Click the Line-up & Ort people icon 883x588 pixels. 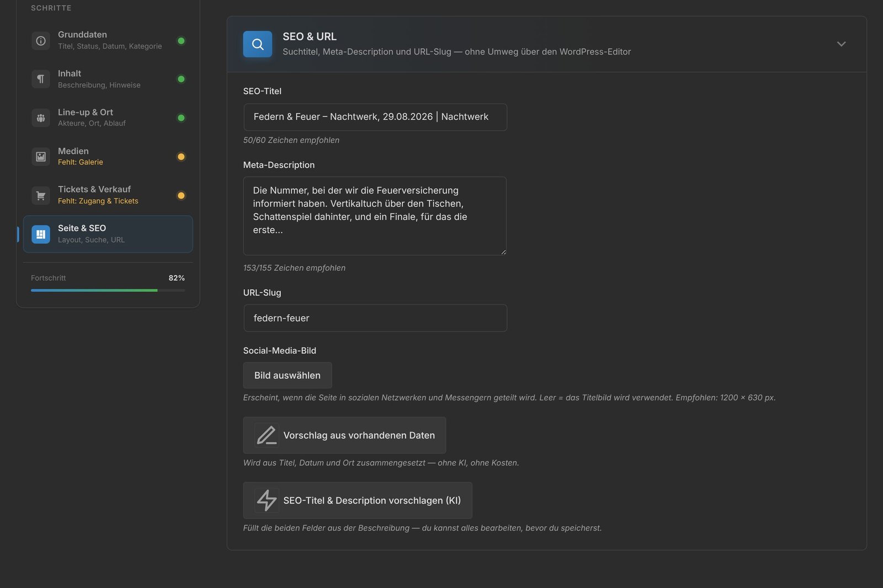[x=41, y=117]
